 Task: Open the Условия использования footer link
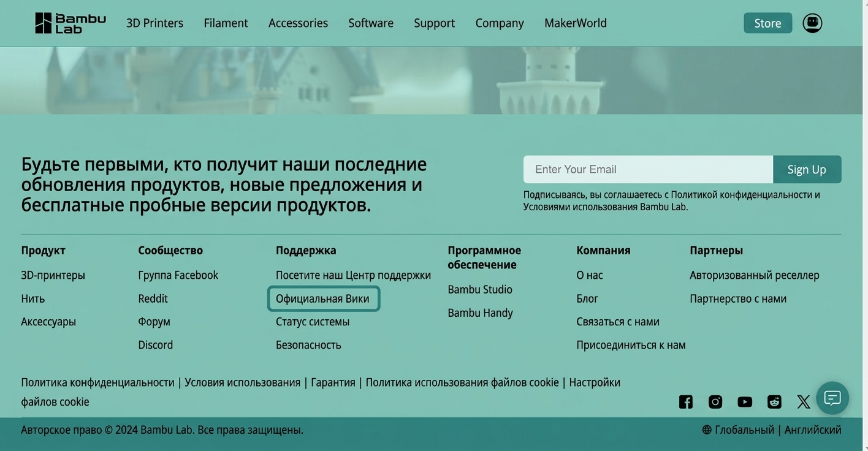pos(242,382)
